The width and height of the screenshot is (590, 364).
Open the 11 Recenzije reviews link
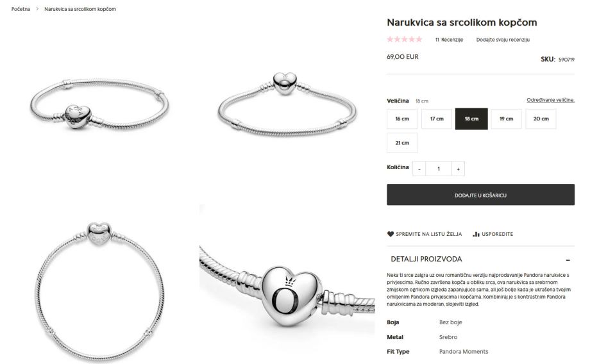click(449, 40)
